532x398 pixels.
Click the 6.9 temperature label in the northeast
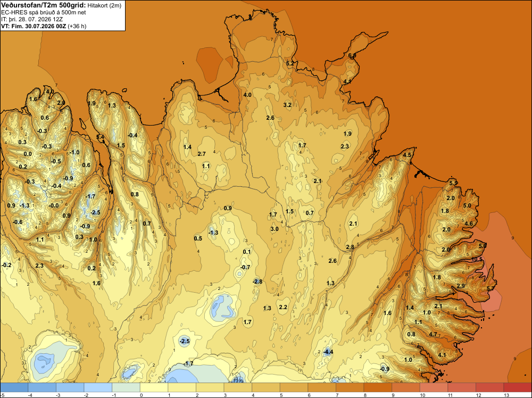point(352,55)
